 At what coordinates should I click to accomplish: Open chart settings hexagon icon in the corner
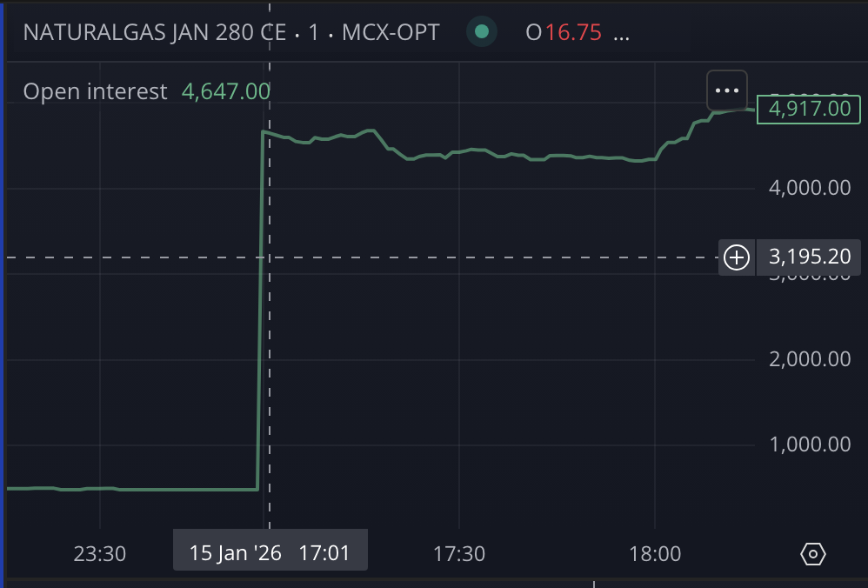(x=813, y=553)
